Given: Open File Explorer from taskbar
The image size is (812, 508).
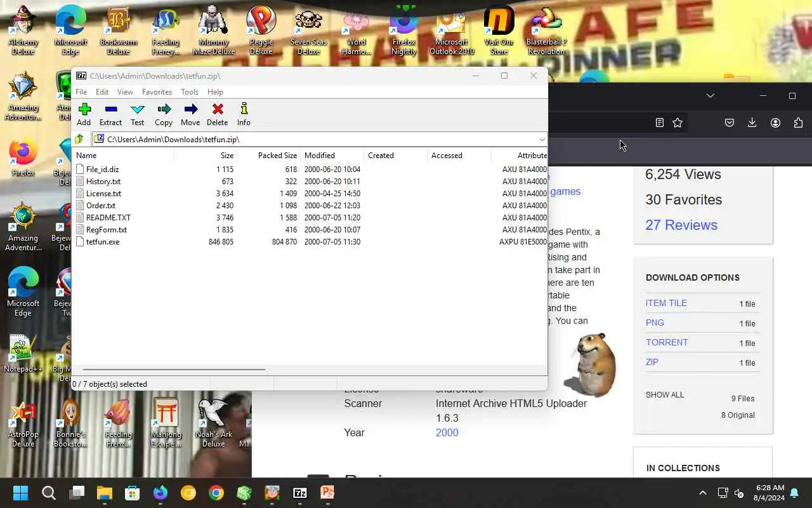Looking at the screenshot, I should coord(105,493).
